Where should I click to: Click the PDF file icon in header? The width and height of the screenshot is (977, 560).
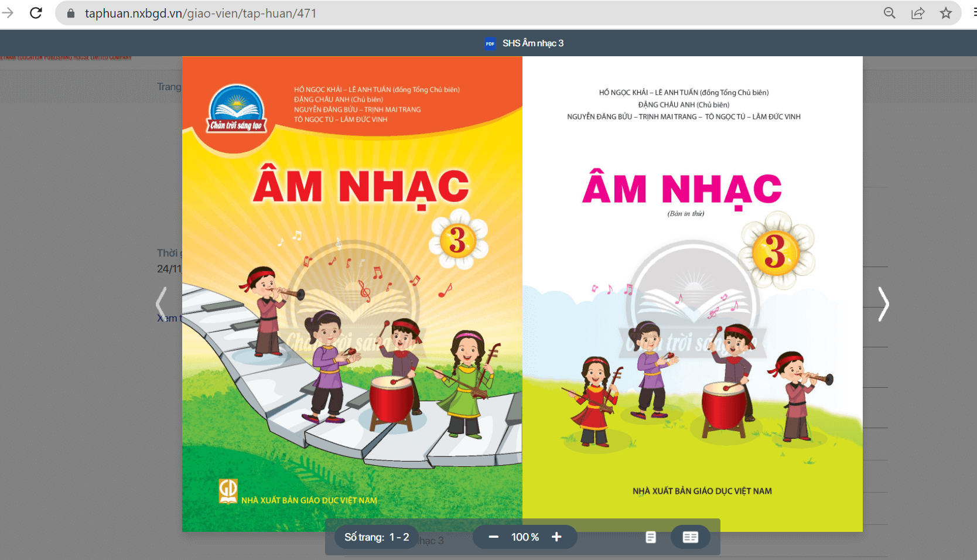pyautogui.click(x=490, y=43)
